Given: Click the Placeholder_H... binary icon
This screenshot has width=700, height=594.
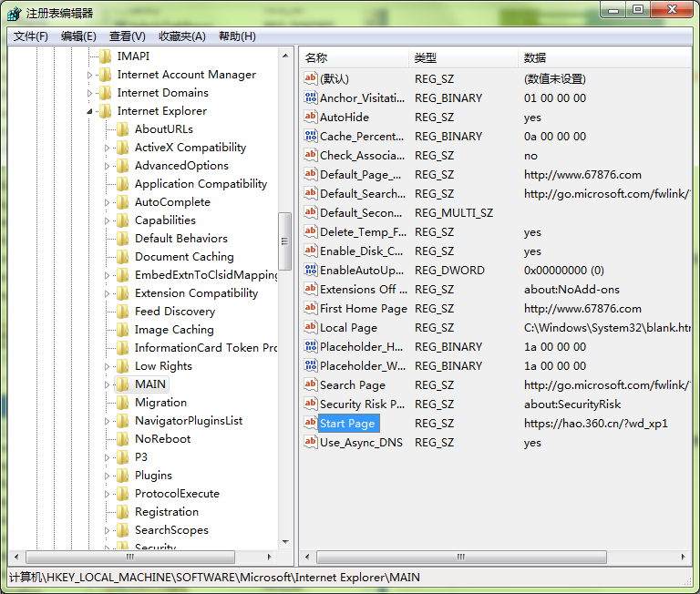Looking at the screenshot, I should tap(310, 346).
